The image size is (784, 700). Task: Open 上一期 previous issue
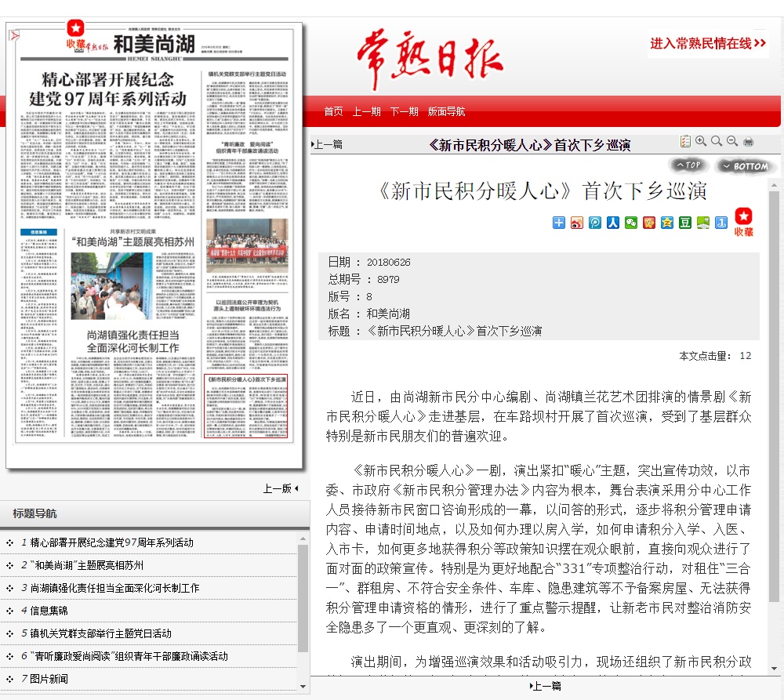(366, 111)
